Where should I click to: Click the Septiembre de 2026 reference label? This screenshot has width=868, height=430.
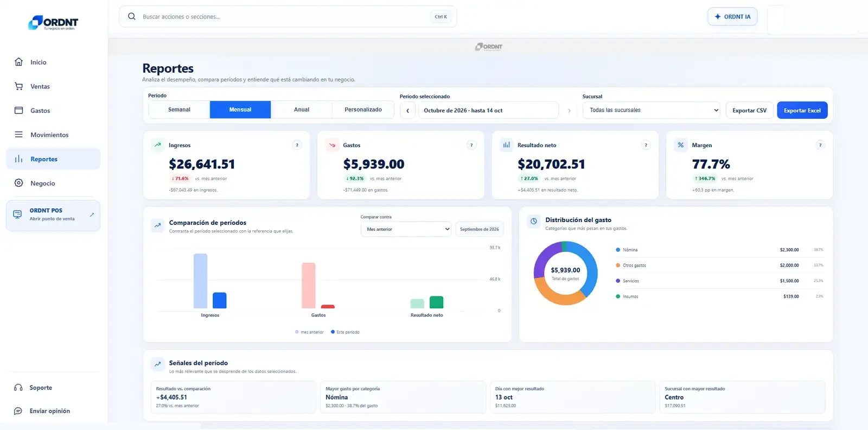[x=480, y=229]
